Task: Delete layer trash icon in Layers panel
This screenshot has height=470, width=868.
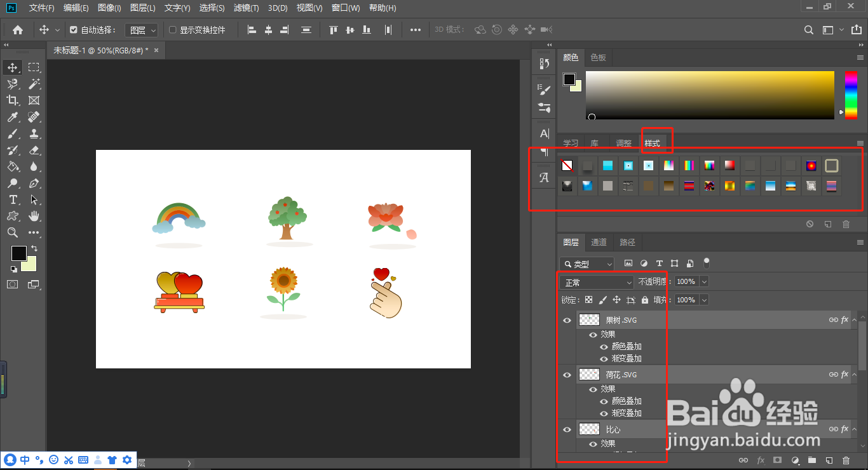Action: click(846, 460)
